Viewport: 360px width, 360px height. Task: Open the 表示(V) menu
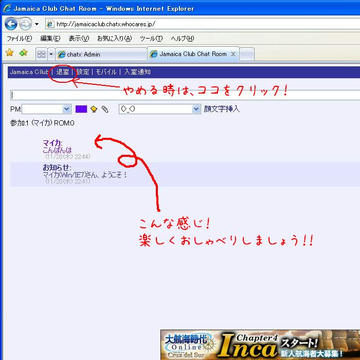(79, 39)
